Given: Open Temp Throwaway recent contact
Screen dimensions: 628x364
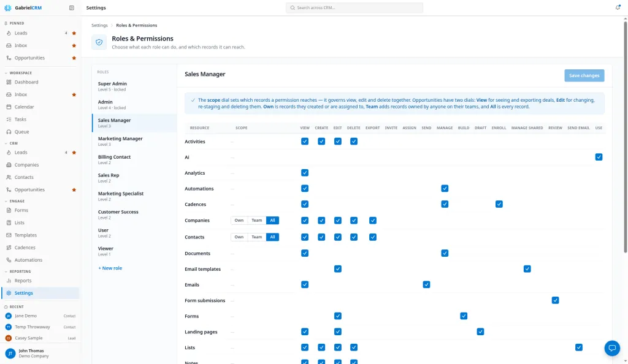Looking at the screenshot, I should (40, 327).
